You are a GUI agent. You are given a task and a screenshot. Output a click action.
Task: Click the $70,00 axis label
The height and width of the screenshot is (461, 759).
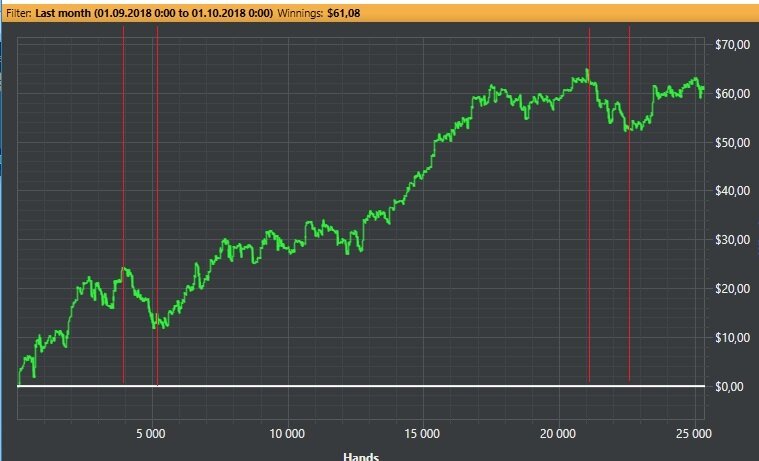point(732,45)
